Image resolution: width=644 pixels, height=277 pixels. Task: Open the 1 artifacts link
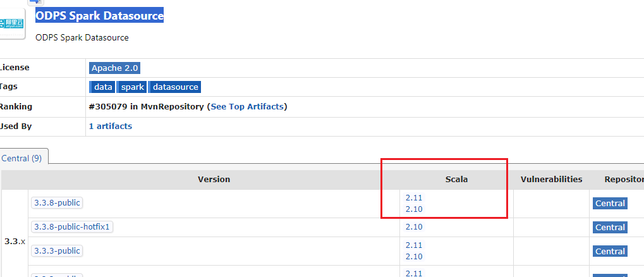(x=111, y=126)
